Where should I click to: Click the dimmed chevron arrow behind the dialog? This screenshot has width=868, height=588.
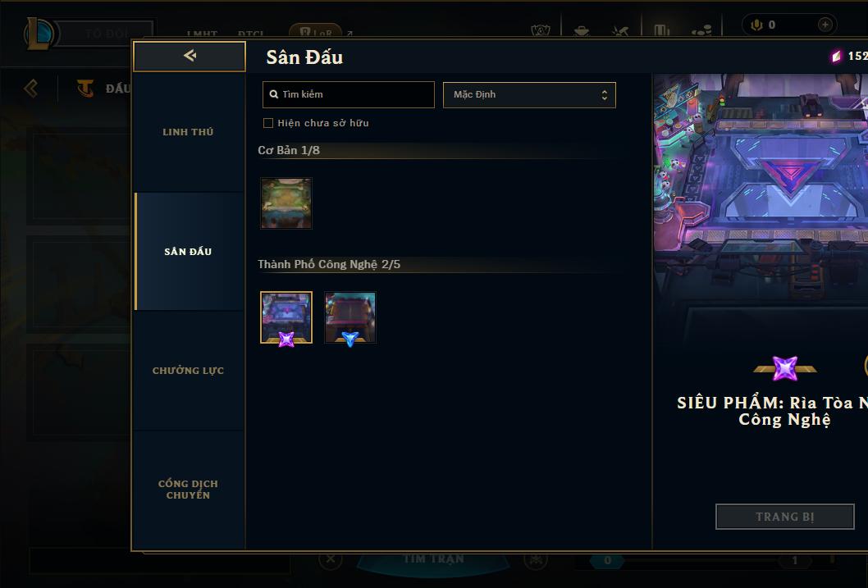coord(31,89)
